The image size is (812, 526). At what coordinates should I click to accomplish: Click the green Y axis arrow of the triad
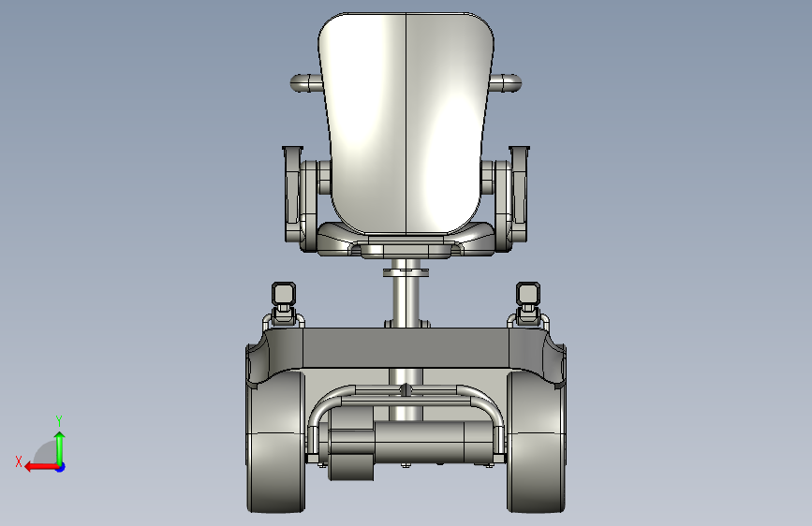coord(60,447)
